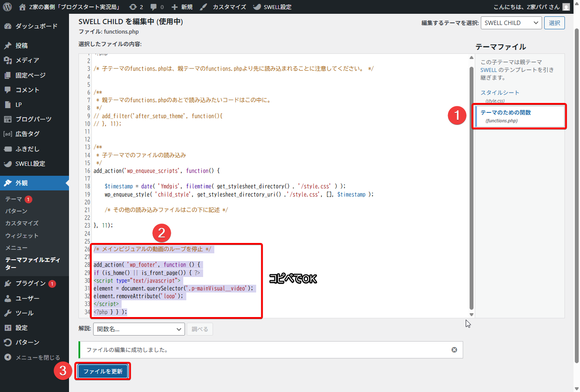Screen dimensions: 580x392
Task: Click the プラグイン plug icon
Action: coord(8,283)
